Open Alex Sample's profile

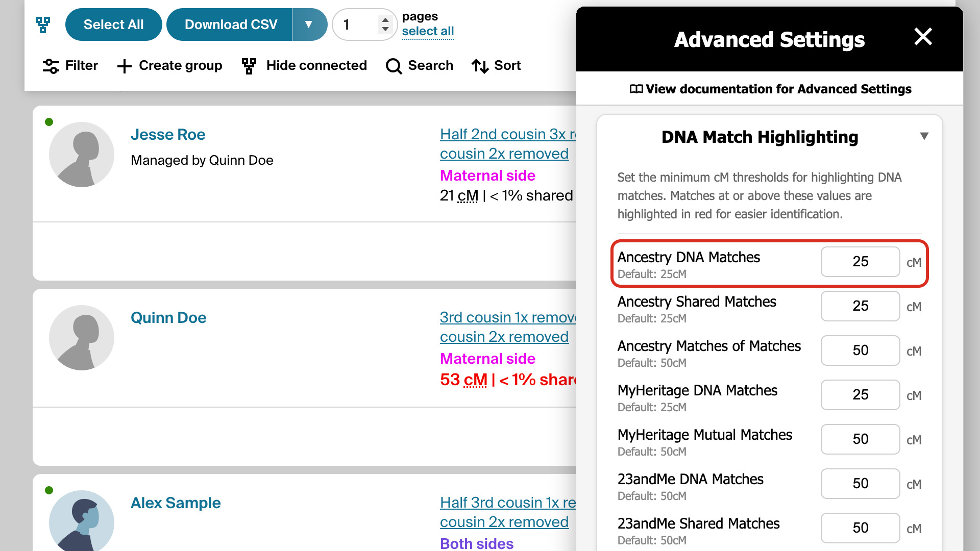click(176, 503)
